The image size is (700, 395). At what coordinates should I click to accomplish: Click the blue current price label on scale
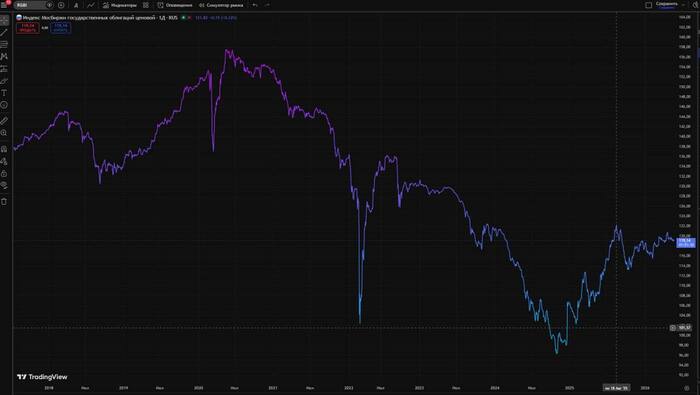[x=686, y=243]
